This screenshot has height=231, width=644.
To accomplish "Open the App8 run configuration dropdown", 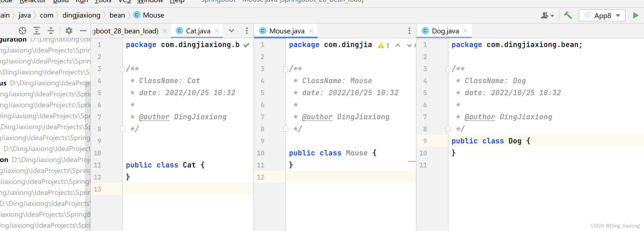I will (602, 15).
